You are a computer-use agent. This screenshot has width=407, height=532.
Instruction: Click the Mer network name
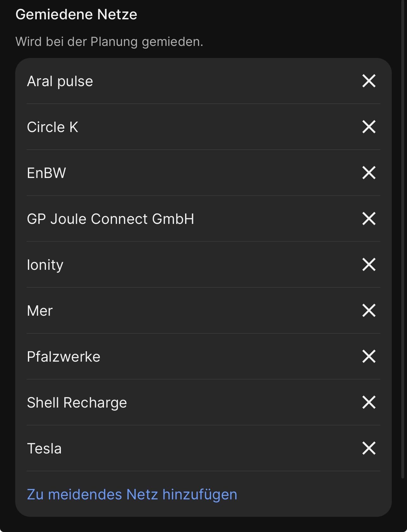click(40, 311)
